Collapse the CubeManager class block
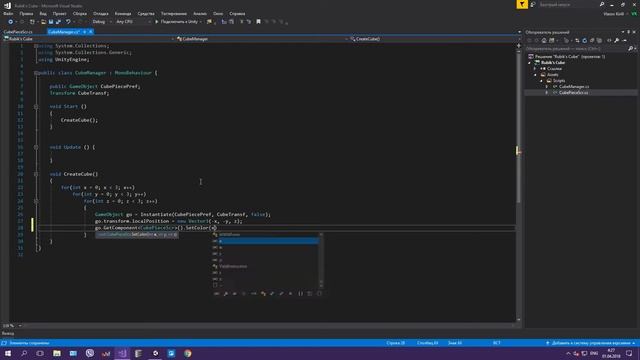This screenshot has height=360, width=640. click(36, 73)
